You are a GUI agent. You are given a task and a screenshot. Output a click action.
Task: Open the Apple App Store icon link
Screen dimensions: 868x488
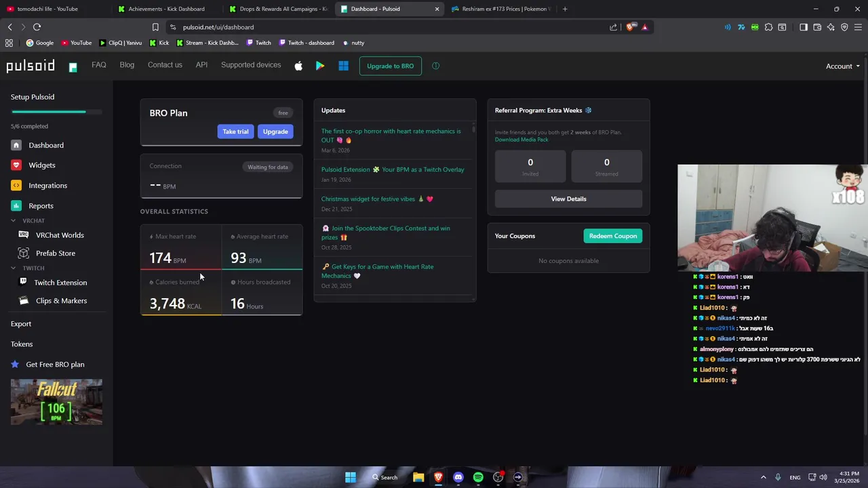[x=298, y=66]
